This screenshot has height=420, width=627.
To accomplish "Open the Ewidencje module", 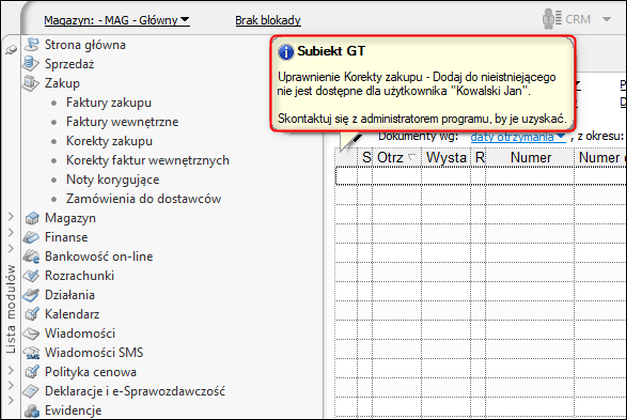I will pos(73,410).
